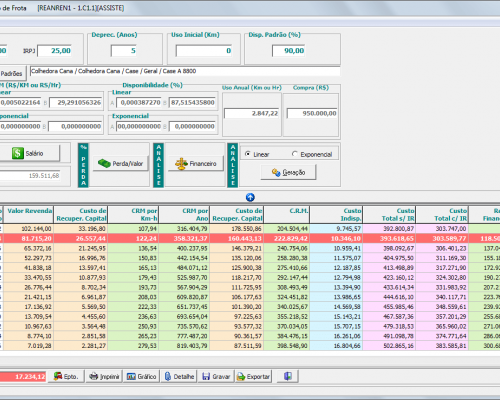Click the cell 150,83
The image size is (500, 400).
(x=133, y=258)
